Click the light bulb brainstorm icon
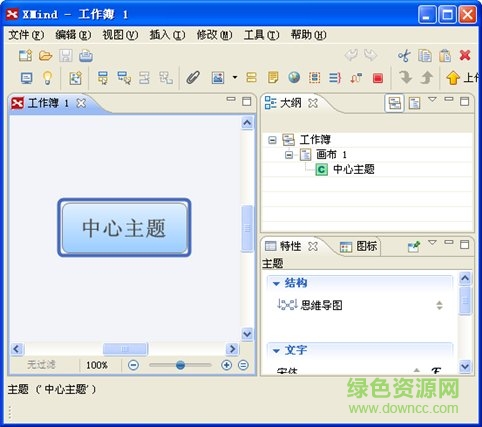 48,78
